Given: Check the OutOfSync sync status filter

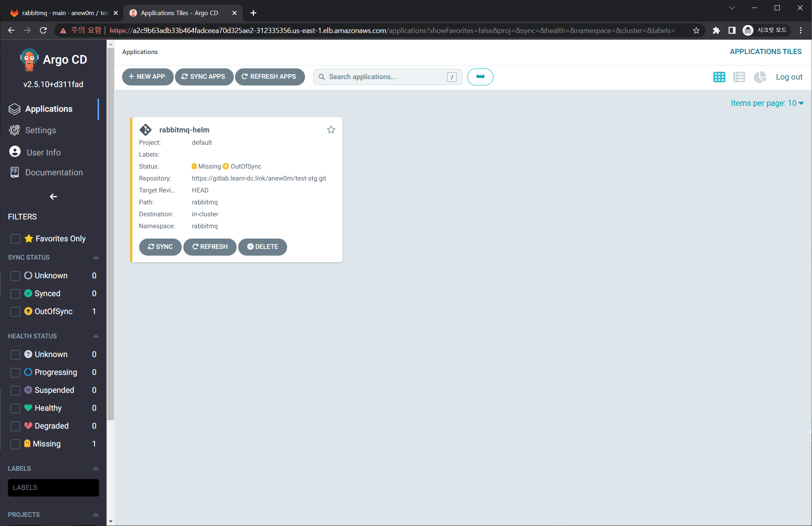Looking at the screenshot, I should (x=15, y=312).
